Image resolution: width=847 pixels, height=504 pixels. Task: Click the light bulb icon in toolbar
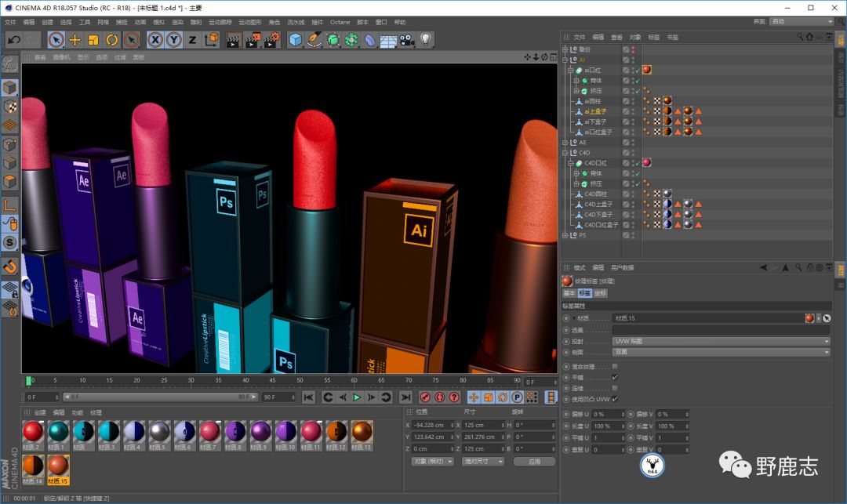(x=426, y=39)
